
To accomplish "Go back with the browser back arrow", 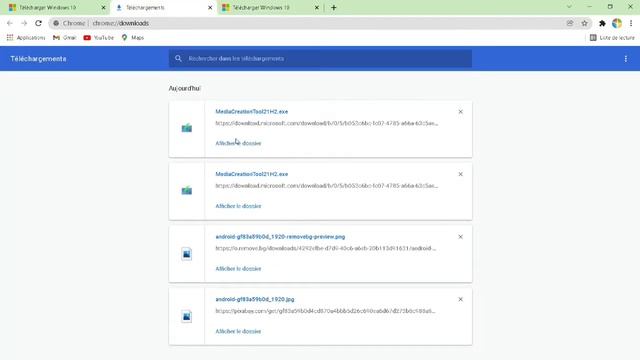I will click(x=10, y=23).
